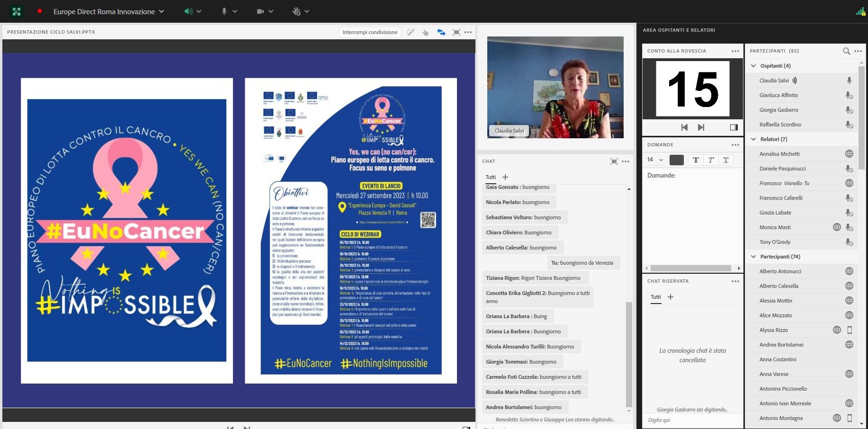The image size is (868, 429).
Task: Select the pointer tool in share pod
Action: click(x=426, y=32)
